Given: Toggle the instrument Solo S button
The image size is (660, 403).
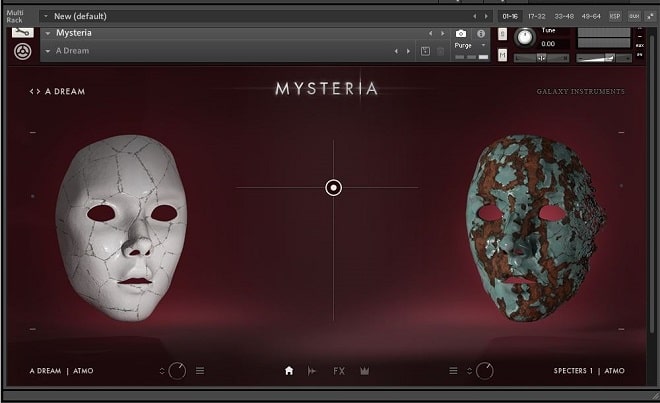Looking at the screenshot, I should pyautogui.click(x=502, y=34).
